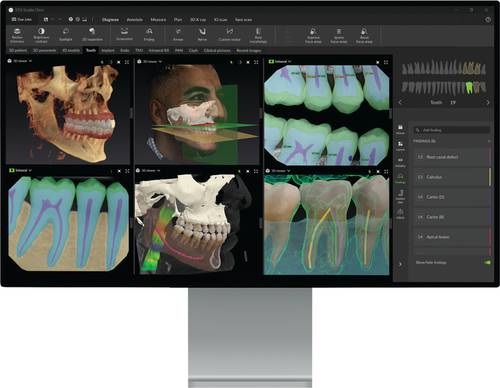Open the Ceph workspace tab
Image resolution: width=500 pixels, height=388 pixels.
click(x=193, y=50)
